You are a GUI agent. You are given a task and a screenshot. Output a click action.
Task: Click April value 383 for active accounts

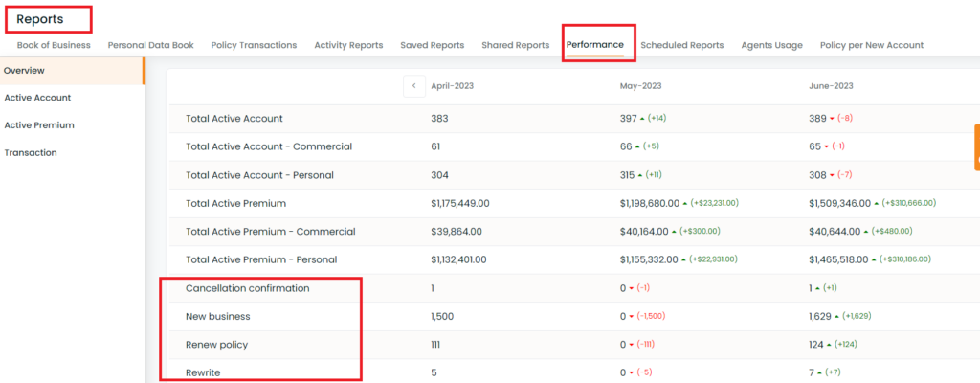pos(440,119)
